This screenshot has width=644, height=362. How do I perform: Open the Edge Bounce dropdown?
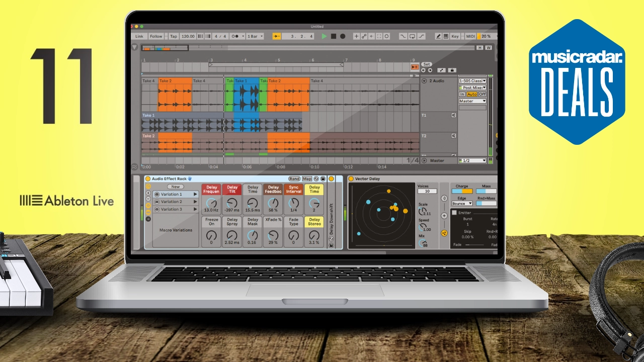click(x=461, y=204)
